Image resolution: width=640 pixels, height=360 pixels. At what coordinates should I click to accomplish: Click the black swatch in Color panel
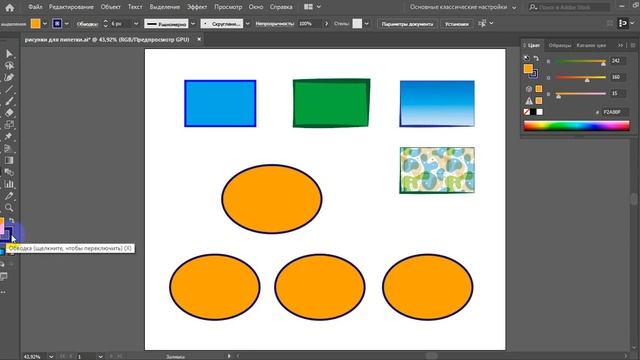click(x=533, y=112)
